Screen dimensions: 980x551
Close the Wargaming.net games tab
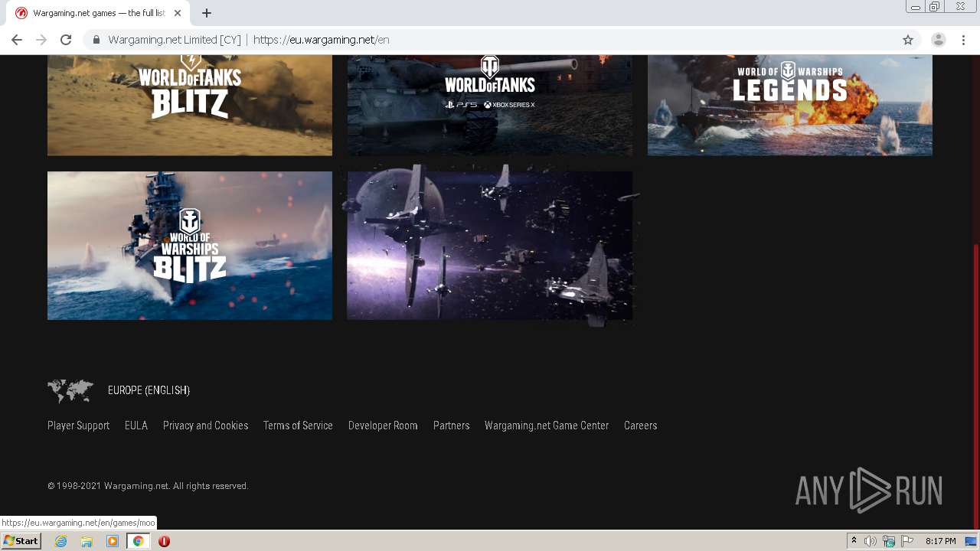[178, 13]
